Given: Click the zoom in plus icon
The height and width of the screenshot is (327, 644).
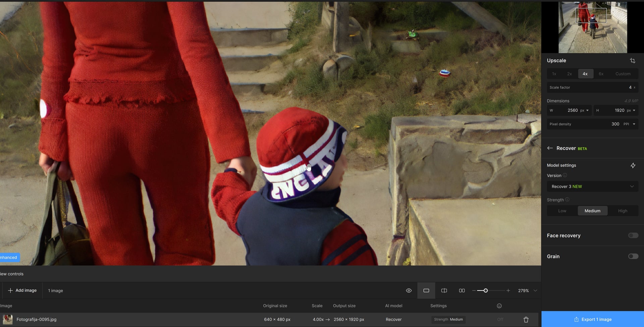Looking at the screenshot, I should tap(508, 290).
